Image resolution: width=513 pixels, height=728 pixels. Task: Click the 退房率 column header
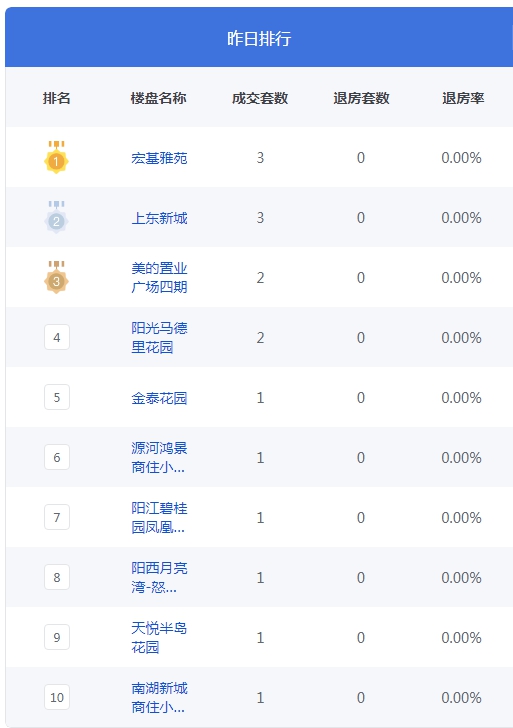tap(463, 98)
